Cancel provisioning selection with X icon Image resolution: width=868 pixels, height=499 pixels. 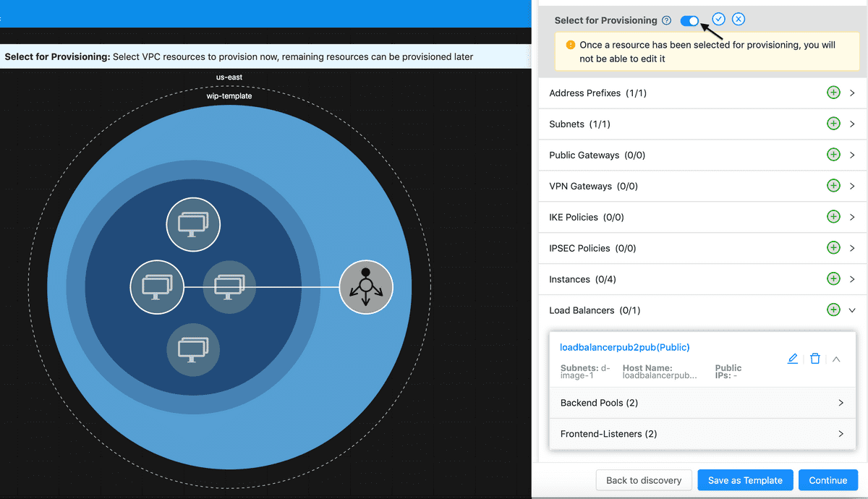[739, 20]
